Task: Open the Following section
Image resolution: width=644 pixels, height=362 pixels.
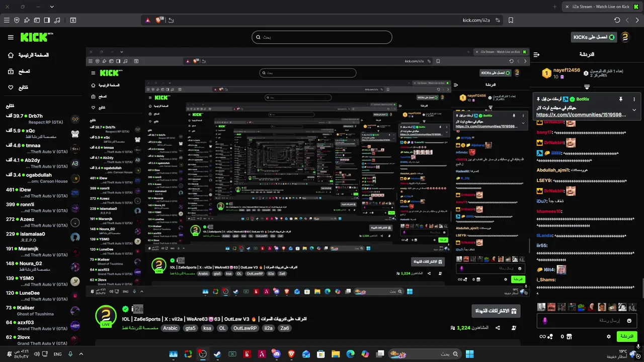Action: (18, 87)
